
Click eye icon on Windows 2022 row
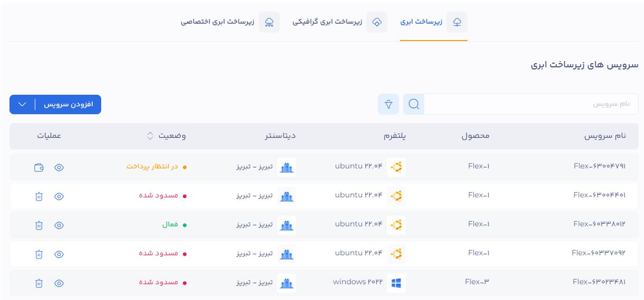tap(59, 283)
